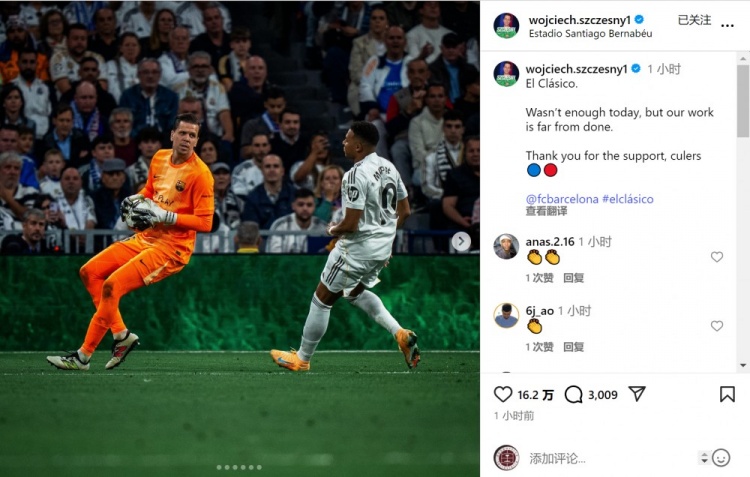
Task: Open wojciech.szczesny1 profile picture in header
Action: [x=506, y=26]
